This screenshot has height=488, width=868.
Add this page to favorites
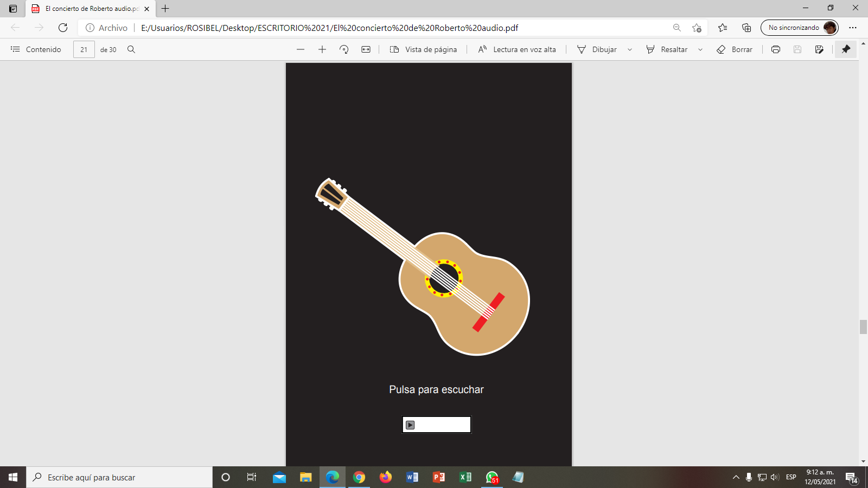tap(697, 28)
